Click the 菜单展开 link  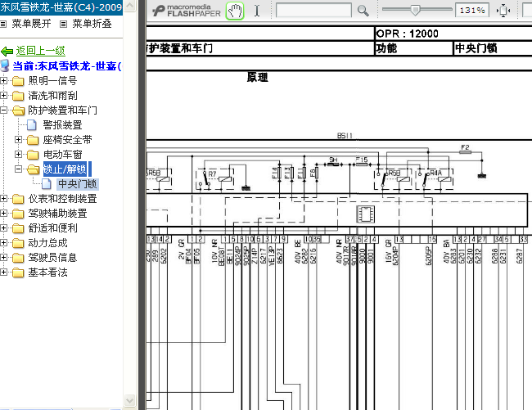(31, 24)
